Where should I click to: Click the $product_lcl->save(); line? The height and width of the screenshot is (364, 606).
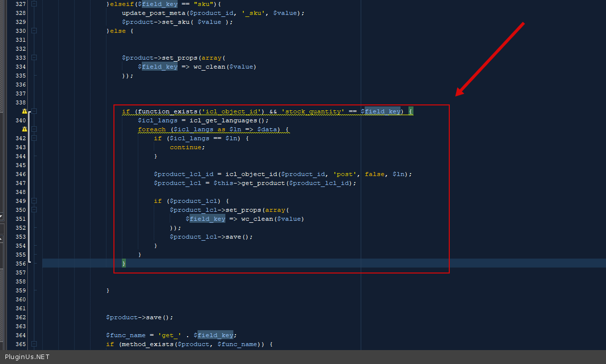[211, 237]
